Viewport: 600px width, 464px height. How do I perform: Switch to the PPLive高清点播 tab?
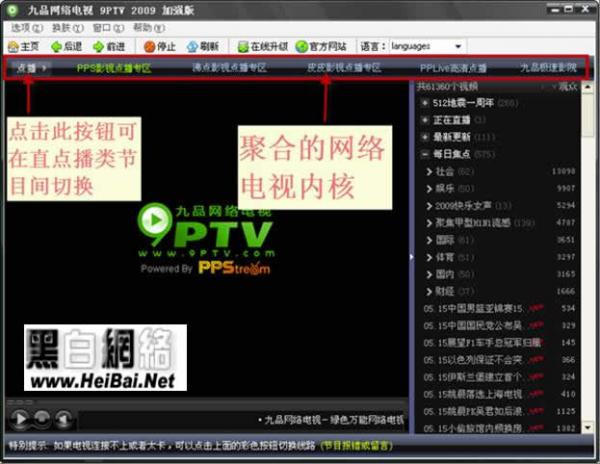(453, 68)
